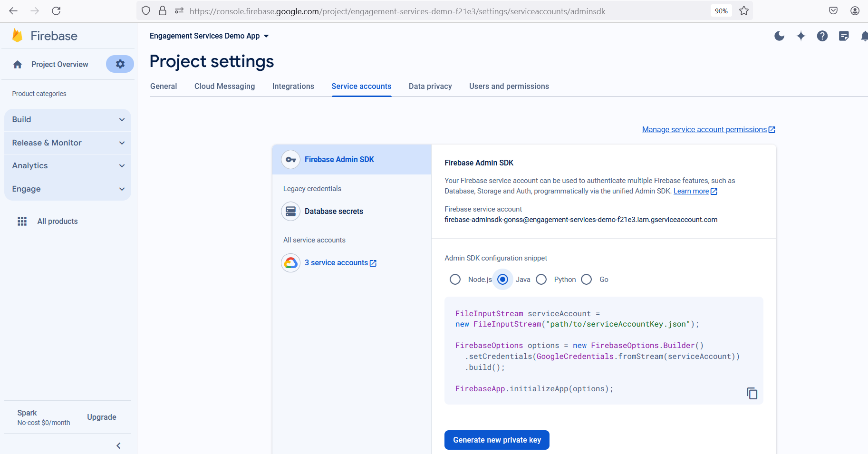Open the help question mark icon
The height and width of the screenshot is (454, 868).
pyautogui.click(x=822, y=36)
